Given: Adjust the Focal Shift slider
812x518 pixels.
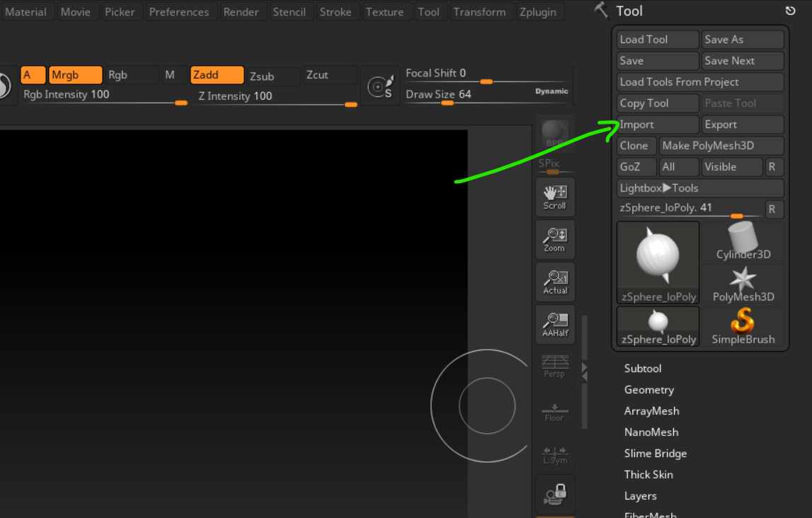Looking at the screenshot, I should (487, 76).
